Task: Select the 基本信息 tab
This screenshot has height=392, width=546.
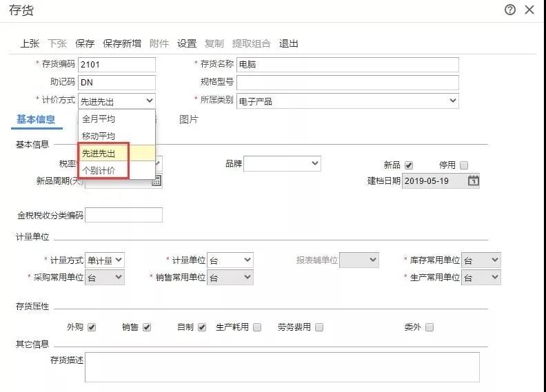Action: (x=36, y=119)
